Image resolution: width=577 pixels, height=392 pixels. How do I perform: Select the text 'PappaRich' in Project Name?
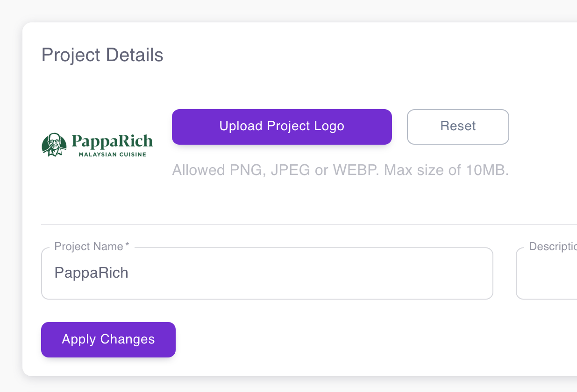[92, 273]
